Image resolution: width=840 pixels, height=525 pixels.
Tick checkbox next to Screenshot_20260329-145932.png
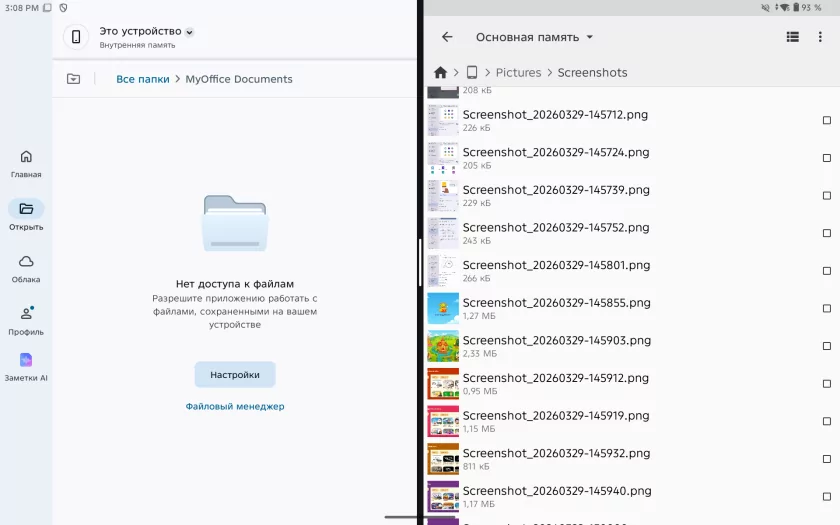826,459
